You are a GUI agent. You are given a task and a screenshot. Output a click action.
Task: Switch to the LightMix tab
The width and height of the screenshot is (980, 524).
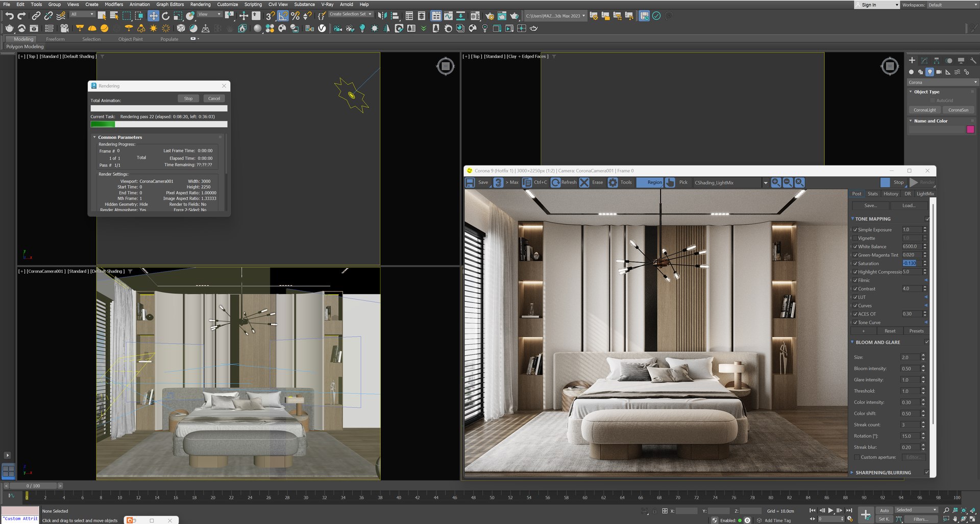(x=925, y=194)
